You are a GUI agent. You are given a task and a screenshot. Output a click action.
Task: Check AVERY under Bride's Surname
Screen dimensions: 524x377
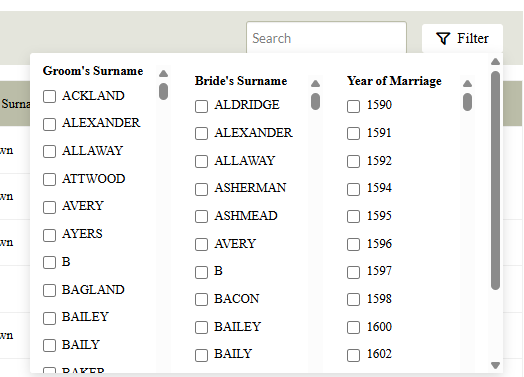[202, 244]
